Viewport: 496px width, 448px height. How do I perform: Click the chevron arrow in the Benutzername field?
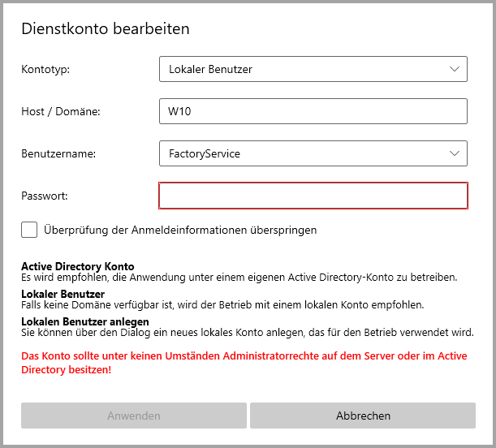pyautogui.click(x=455, y=153)
